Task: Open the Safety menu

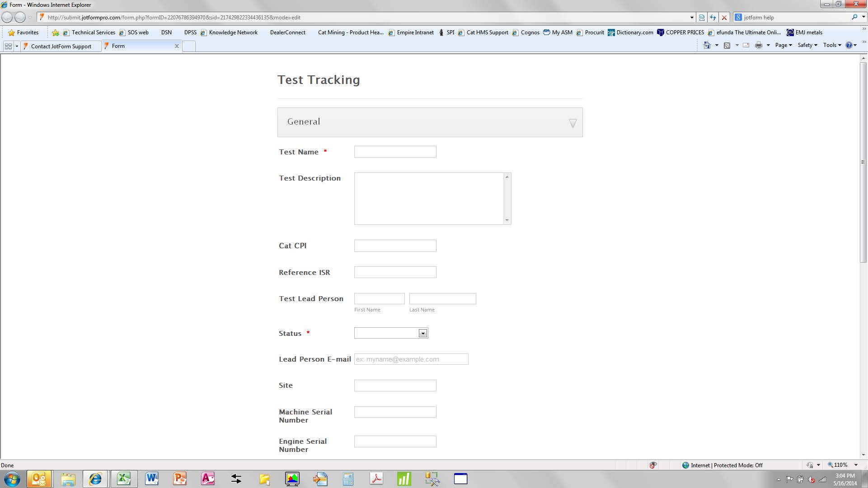Action: click(807, 45)
